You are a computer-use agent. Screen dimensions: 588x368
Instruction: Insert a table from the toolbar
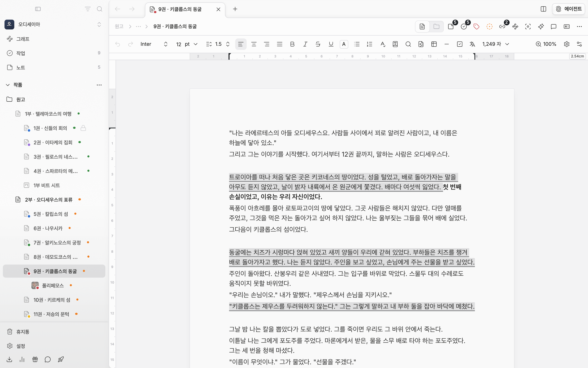point(434,44)
